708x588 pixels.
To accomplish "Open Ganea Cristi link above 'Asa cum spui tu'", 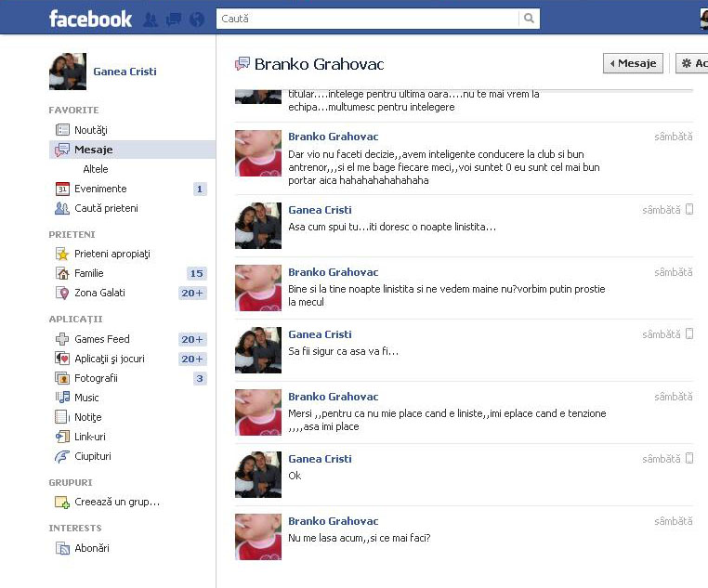I will [x=321, y=210].
